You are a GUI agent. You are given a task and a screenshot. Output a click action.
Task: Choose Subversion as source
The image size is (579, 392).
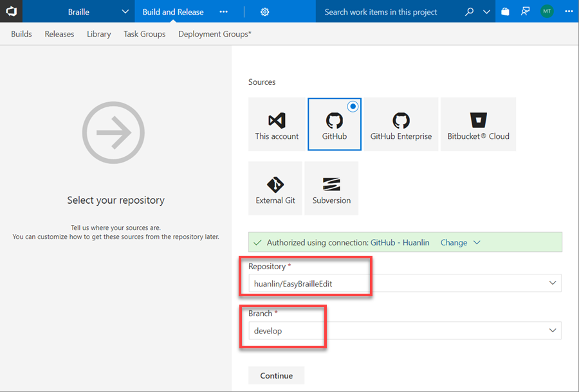tap(331, 188)
